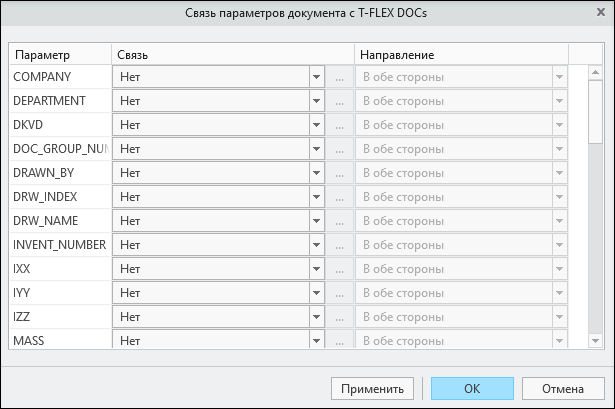The image size is (615, 409).
Task: Click the scrollbar down arrow
Action: [595, 341]
